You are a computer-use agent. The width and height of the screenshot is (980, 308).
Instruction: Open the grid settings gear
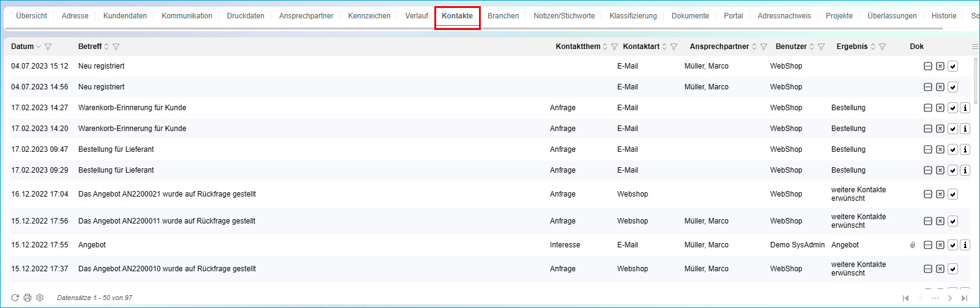click(x=40, y=298)
